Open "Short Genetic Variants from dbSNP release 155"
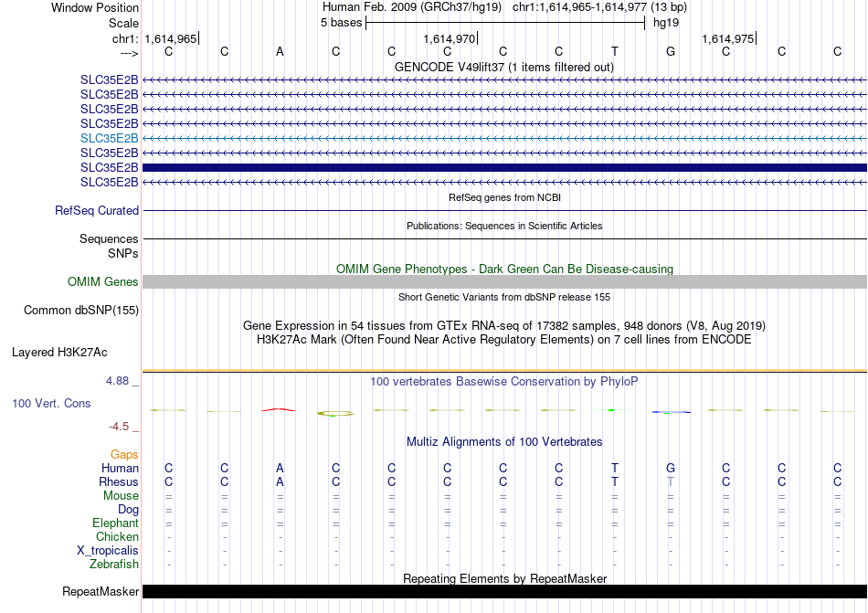Image resolution: width=868 pixels, height=613 pixels. (x=504, y=297)
